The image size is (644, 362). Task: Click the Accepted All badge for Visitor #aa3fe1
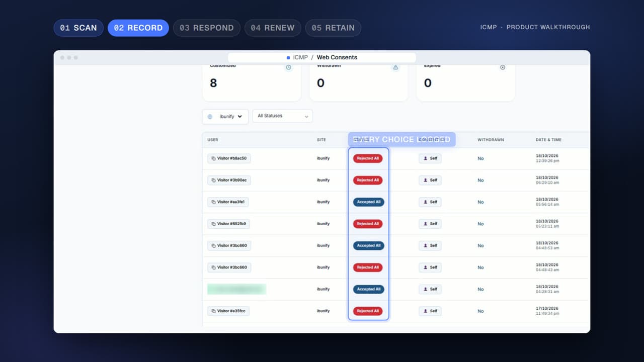tap(369, 202)
